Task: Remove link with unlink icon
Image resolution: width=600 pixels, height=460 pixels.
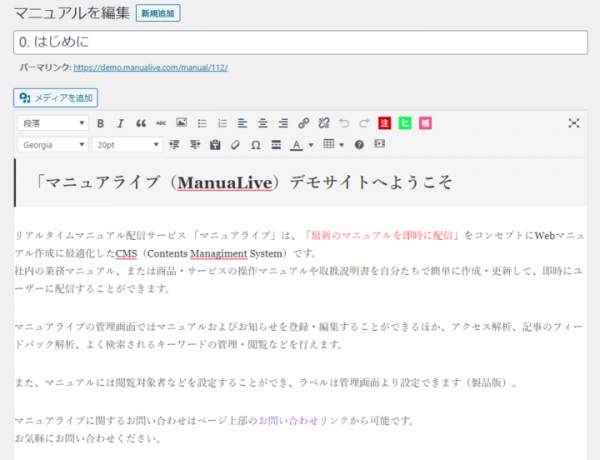Action: pyautogui.click(x=324, y=123)
